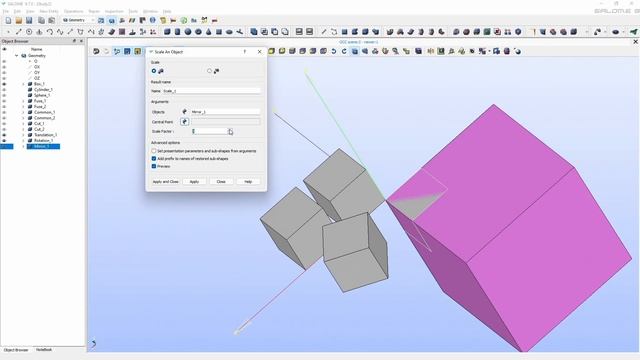Open the Repair menu
Screen dimensions: 640x360
(x=94, y=11)
